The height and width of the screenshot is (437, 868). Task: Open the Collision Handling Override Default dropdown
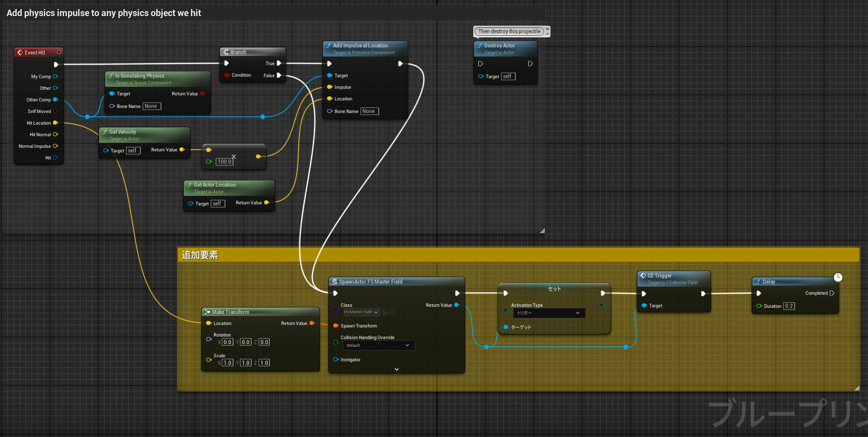coord(379,345)
